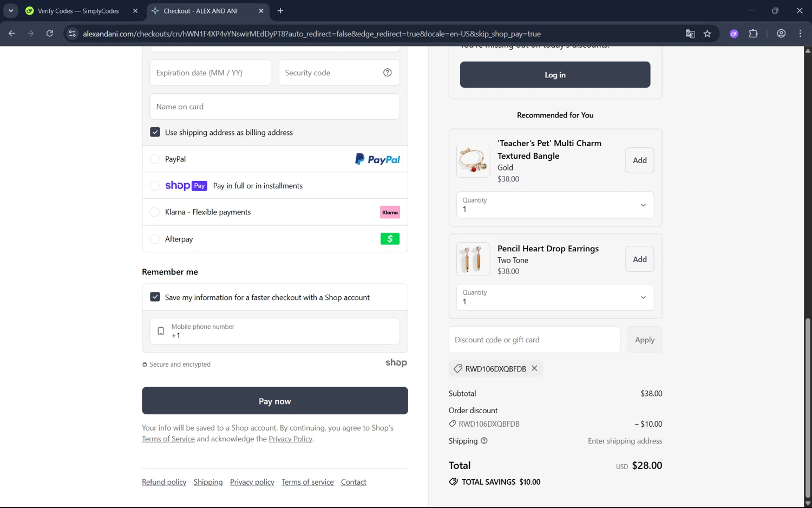
Task: Click the Secure and encrypted text
Action: tap(180, 364)
